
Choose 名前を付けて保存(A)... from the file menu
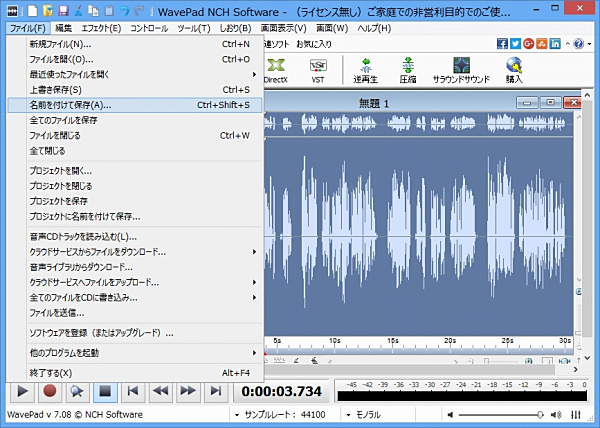click(x=135, y=105)
